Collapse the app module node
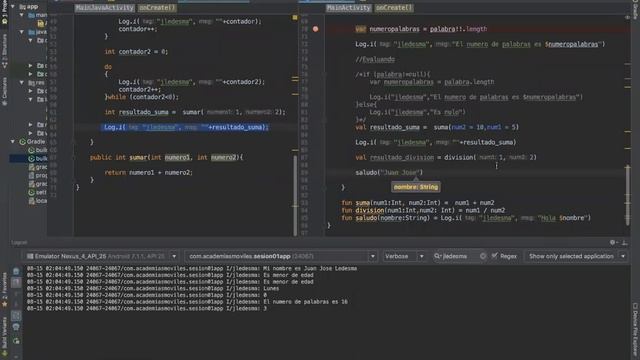 click(13, 7)
